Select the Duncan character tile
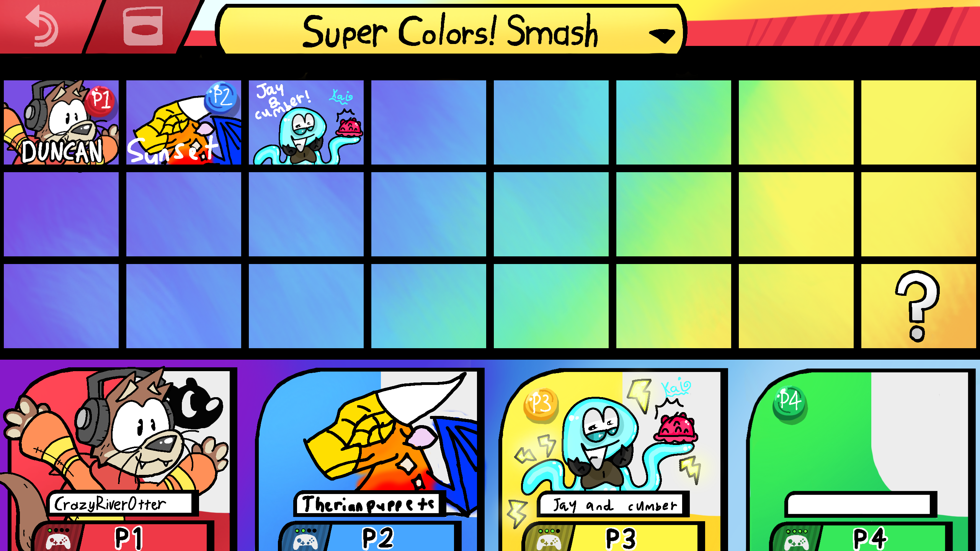 click(x=61, y=122)
